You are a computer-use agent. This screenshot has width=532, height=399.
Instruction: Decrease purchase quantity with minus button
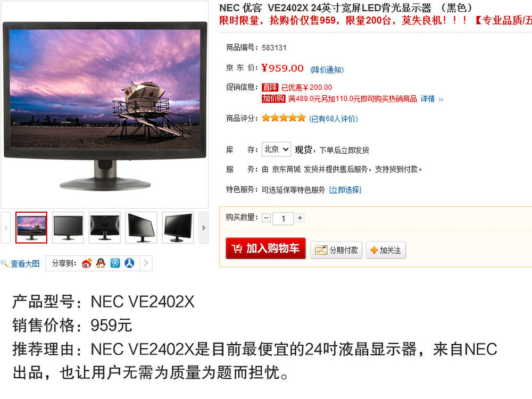pos(267,218)
